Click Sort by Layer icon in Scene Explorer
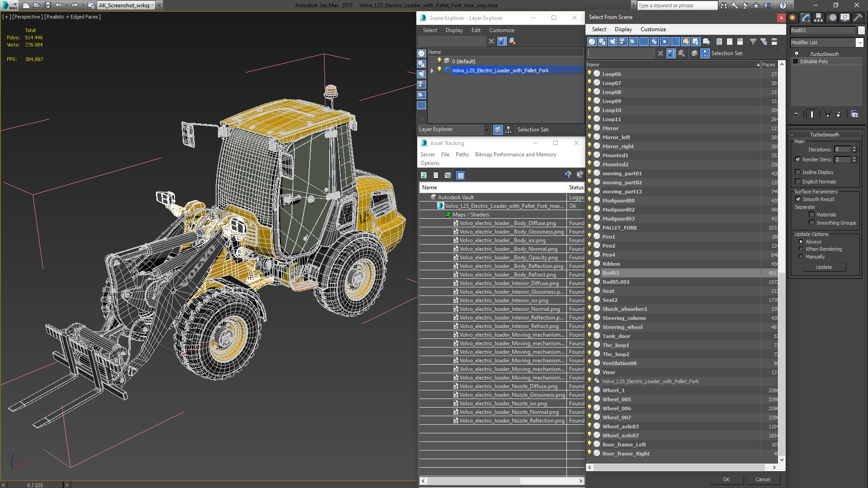This screenshot has height=488, width=868. click(498, 130)
